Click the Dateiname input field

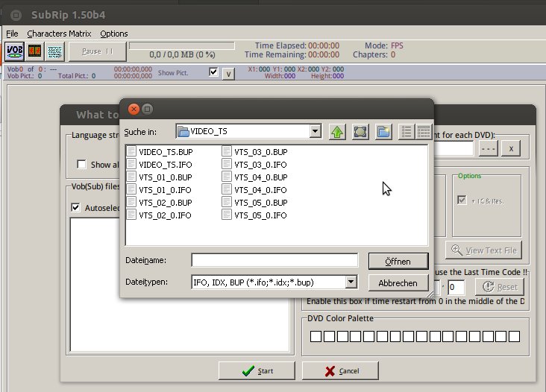[274, 260]
